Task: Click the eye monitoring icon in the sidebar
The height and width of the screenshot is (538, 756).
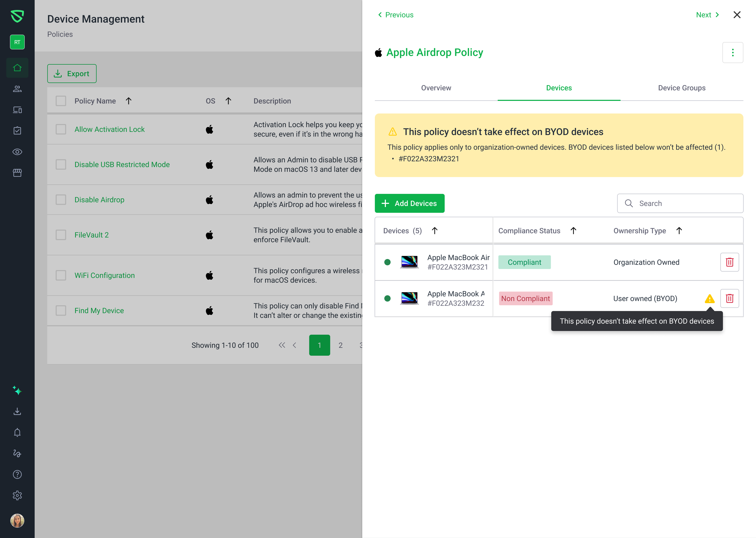Action: [17, 152]
